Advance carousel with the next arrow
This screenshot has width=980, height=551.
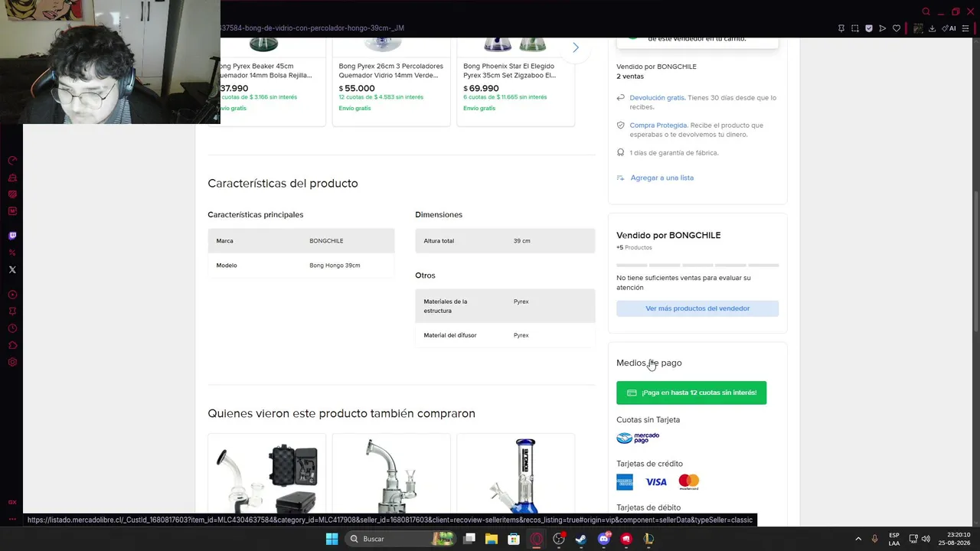[x=576, y=47]
